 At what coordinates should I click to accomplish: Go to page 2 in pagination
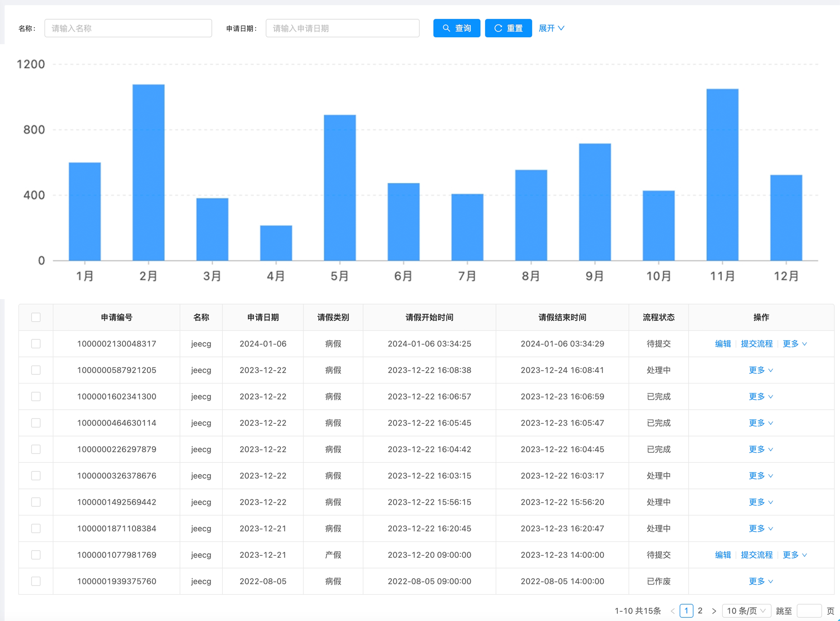(x=700, y=611)
